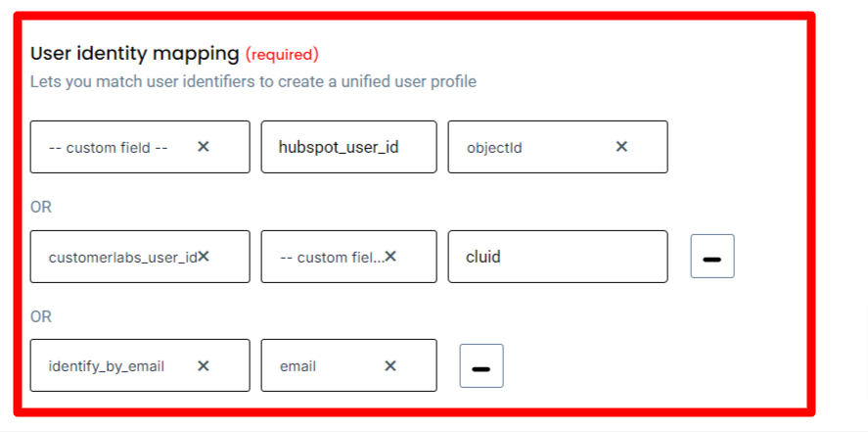Screen dimensions: 868x432
Task: Clear the first row's custom field selection
Action: [204, 147]
